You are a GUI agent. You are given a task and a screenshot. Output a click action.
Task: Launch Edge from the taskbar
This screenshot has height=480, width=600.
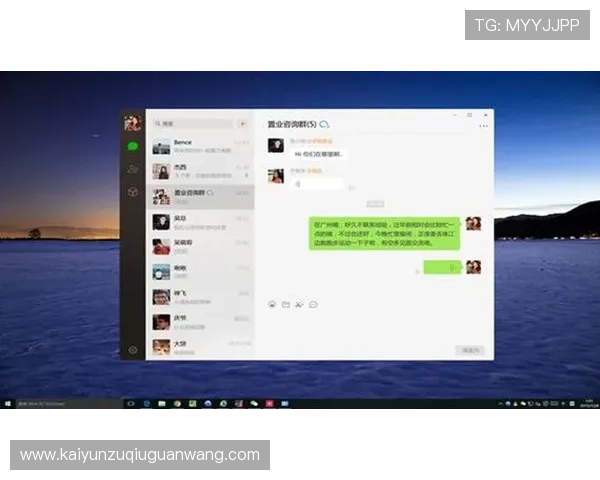(147, 403)
